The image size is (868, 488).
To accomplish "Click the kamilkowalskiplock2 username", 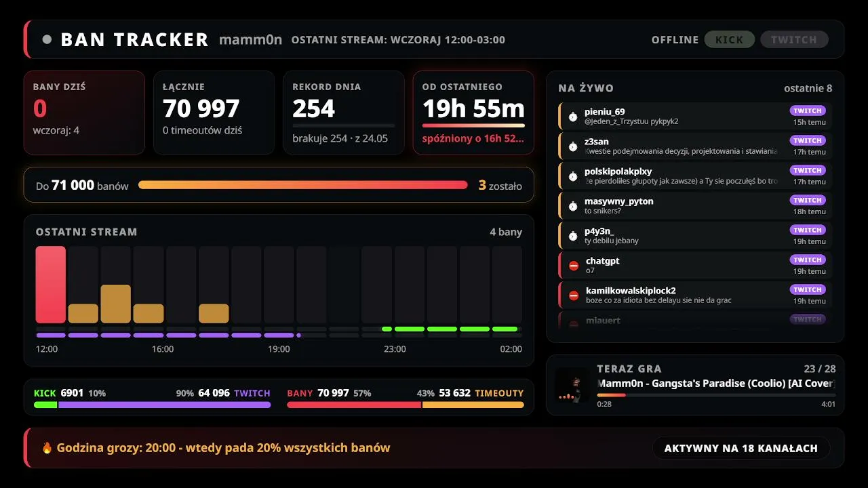I will pyautogui.click(x=631, y=291).
